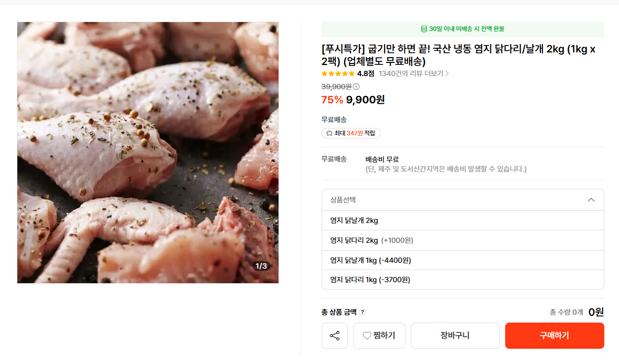
Task: Click the chicken product image
Action: click(x=148, y=152)
